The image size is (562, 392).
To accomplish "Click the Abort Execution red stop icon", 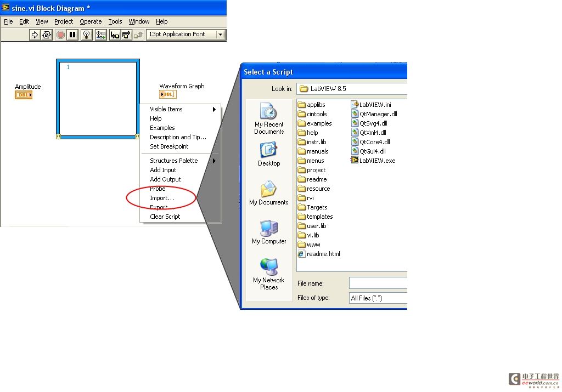I will [60, 35].
